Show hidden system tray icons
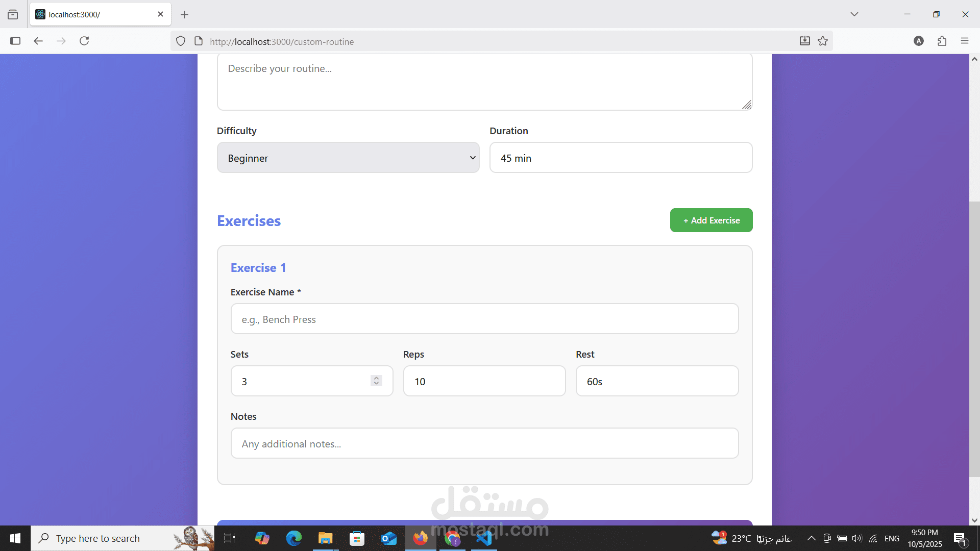This screenshot has width=980, height=551. click(811, 538)
